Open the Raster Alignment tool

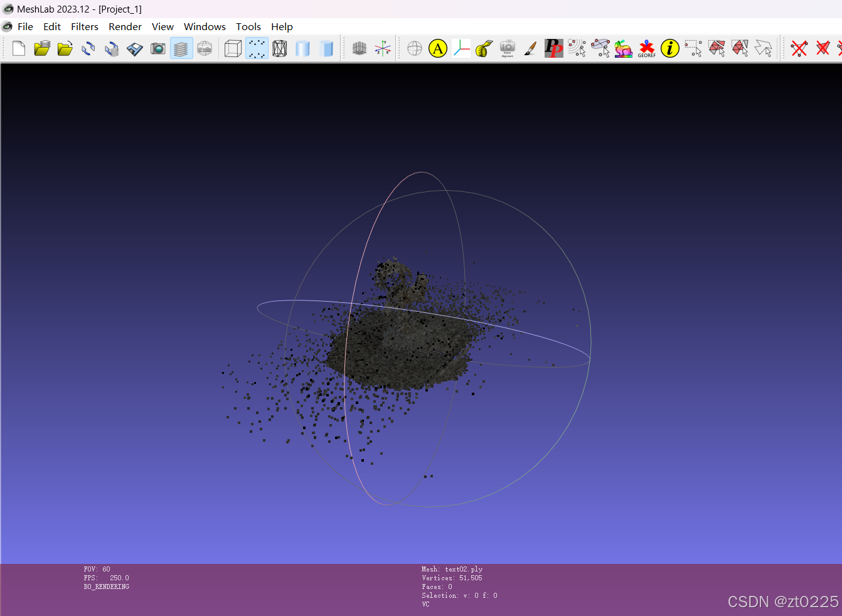tap(507, 48)
